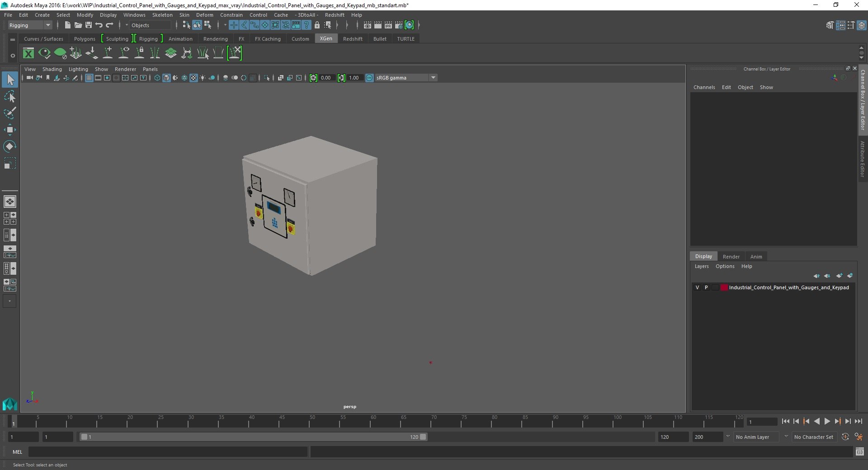Choose the Paint selection tool
Image resolution: width=868 pixels, height=470 pixels.
point(10,113)
